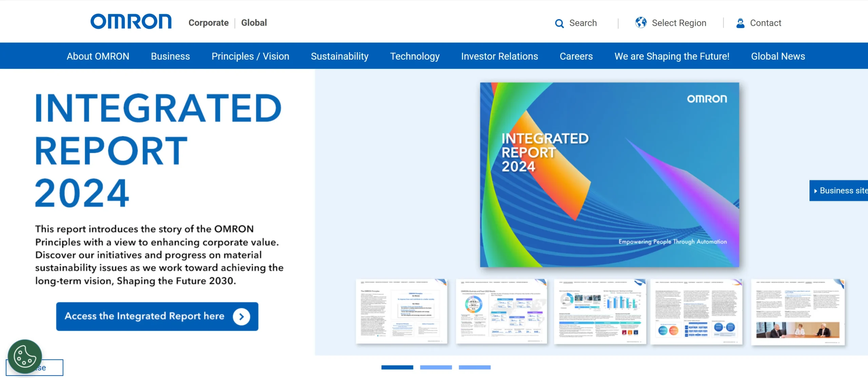Select the second carousel slide indicator
Screen dimensions: 868x378
[x=436, y=367]
